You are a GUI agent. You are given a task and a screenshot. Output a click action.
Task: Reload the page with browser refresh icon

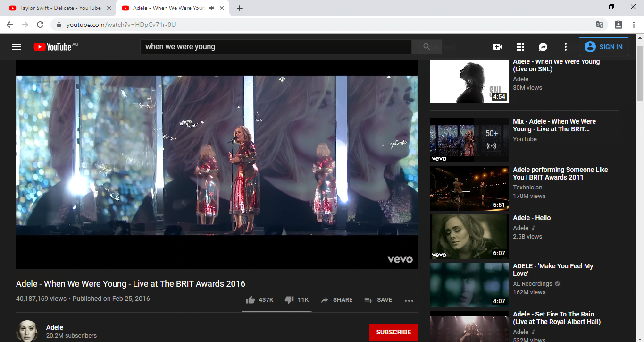tap(40, 25)
